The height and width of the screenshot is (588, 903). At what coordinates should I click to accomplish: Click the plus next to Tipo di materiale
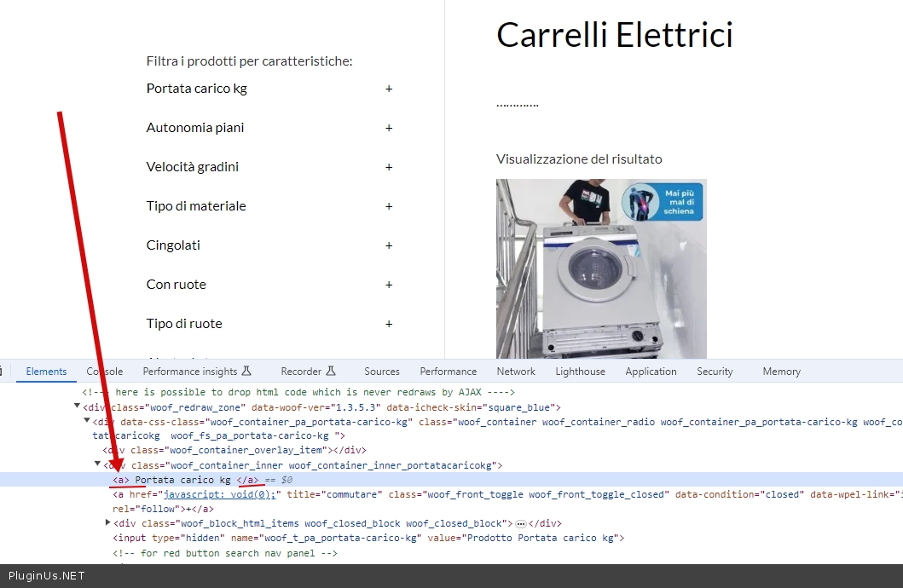point(389,206)
